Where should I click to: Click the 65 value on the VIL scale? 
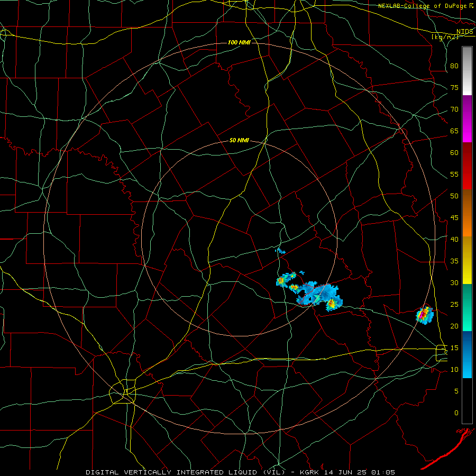(x=454, y=131)
